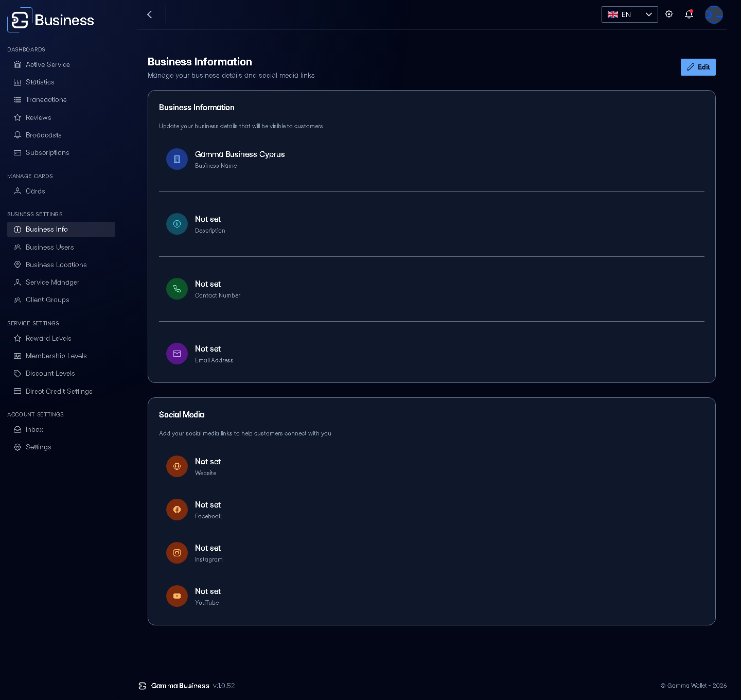Click the Edit button
This screenshot has height=700, width=741.
(x=698, y=67)
